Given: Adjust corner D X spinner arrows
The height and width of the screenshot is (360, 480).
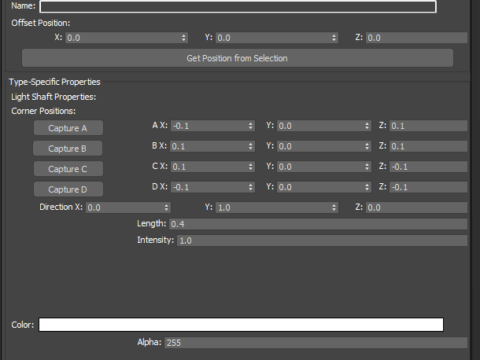Looking at the screenshot, I should point(251,187).
